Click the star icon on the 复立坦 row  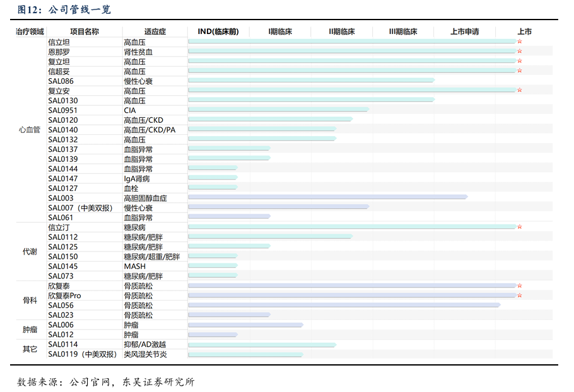point(520,61)
